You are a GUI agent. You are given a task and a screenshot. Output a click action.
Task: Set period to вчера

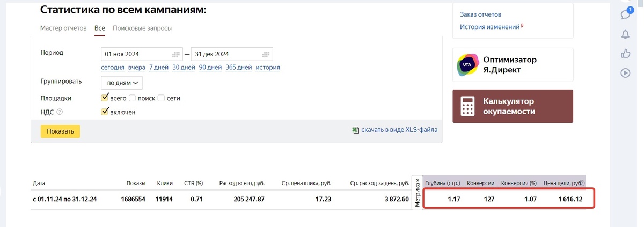pyautogui.click(x=137, y=68)
